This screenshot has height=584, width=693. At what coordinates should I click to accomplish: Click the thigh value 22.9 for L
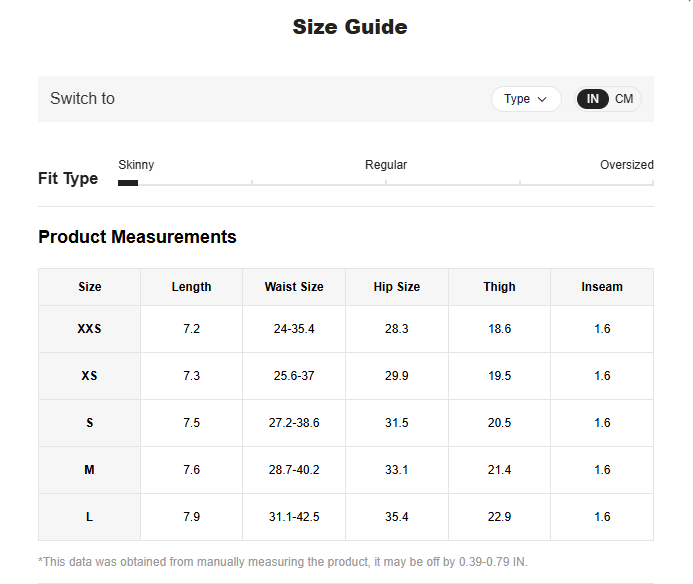tap(499, 517)
